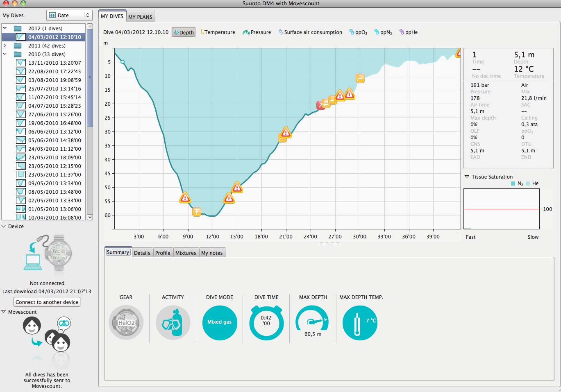The width and height of the screenshot is (561, 392).
Task: Click the rightmost warning marker near 29 minutes
Action: (x=350, y=94)
